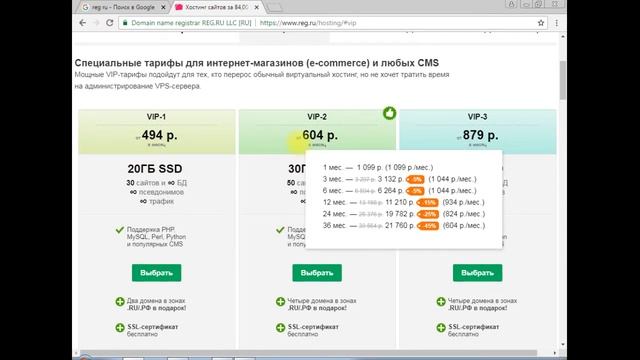
Task: Open a new tab with the new-tab button
Action: (274, 7)
